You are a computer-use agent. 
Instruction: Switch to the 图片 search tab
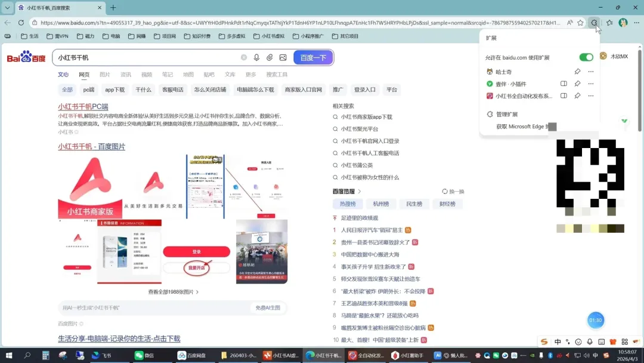(105, 75)
